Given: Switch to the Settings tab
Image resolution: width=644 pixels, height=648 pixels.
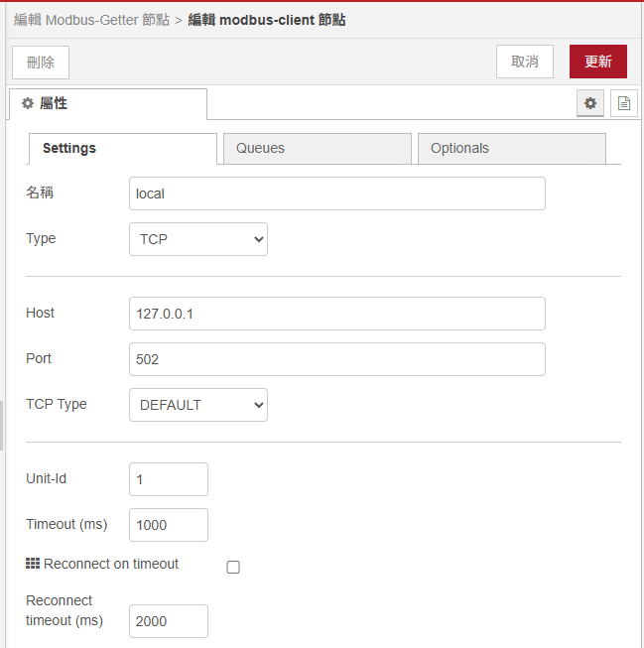Looking at the screenshot, I should coord(122,149).
